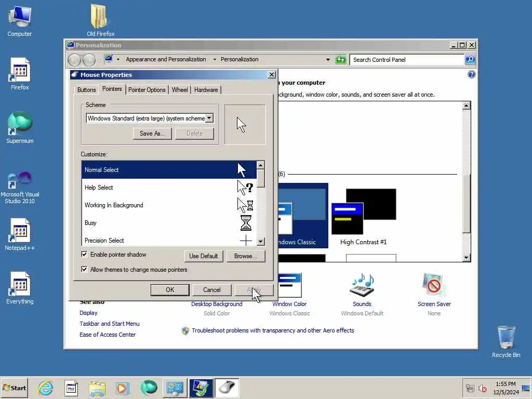Open the Sounds settings icon
The width and height of the screenshot is (532, 399).
[x=362, y=285]
